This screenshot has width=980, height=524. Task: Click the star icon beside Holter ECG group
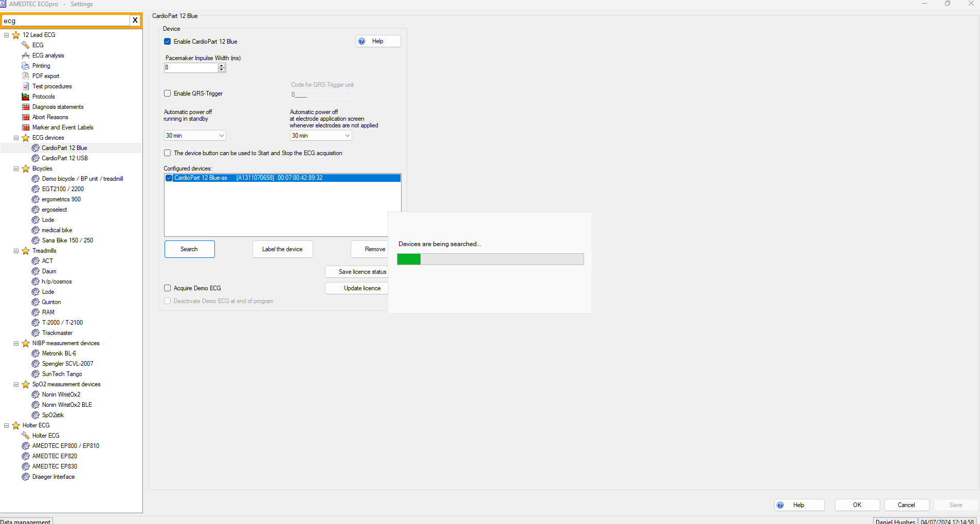point(16,425)
